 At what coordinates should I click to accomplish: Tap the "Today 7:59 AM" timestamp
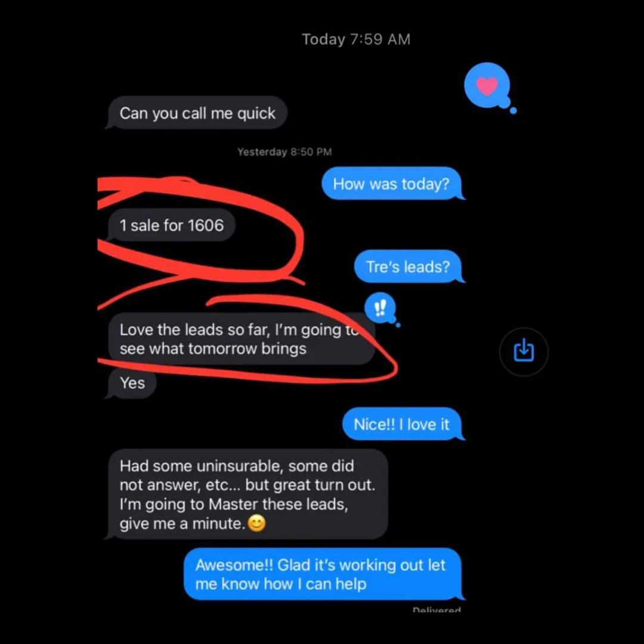coord(356,39)
